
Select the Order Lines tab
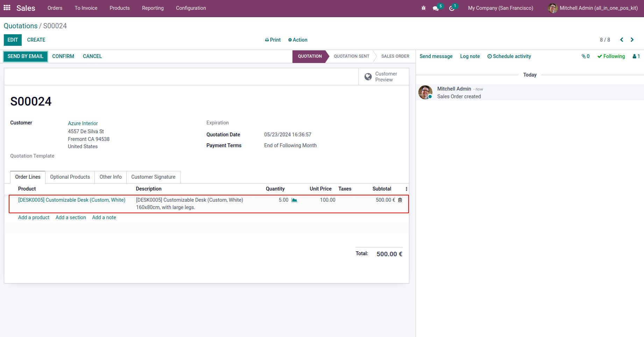pos(28,177)
